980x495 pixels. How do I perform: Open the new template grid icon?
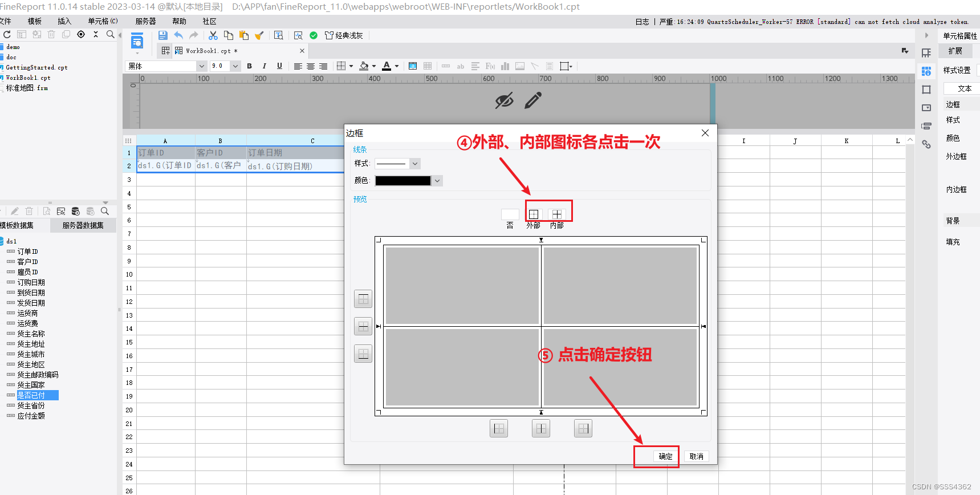click(x=165, y=51)
